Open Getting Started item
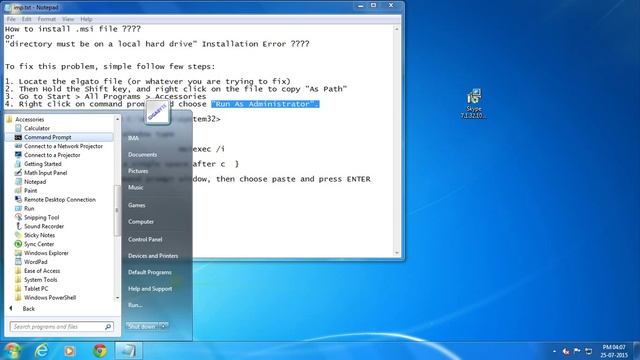The width and height of the screenshot is (640, 360). click(38, 164)
